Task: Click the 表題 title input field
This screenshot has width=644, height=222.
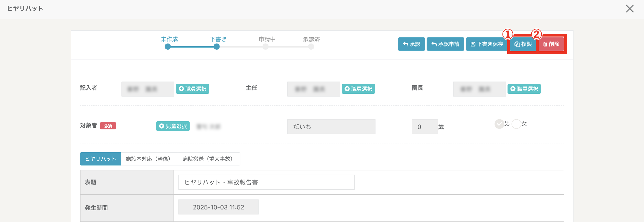Action: click(x=266, y=182)
